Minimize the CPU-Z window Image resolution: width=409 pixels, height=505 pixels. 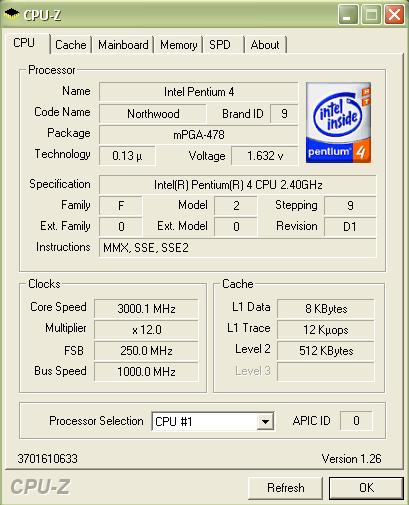(x=347, y=15)
